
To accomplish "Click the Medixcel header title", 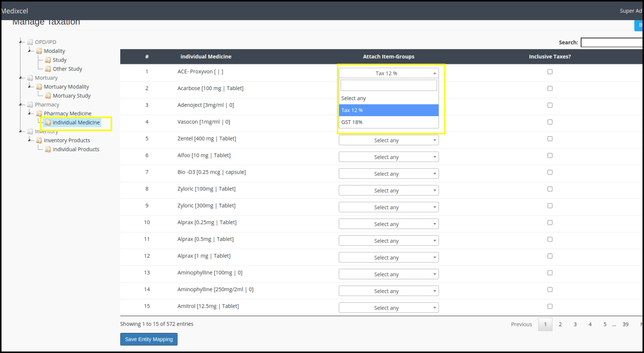I will click(15, 10).
